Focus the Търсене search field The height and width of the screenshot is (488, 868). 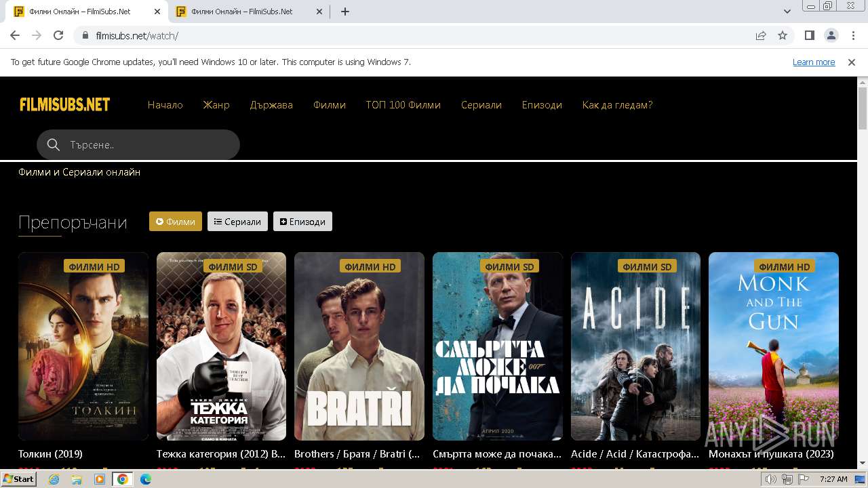138,144
